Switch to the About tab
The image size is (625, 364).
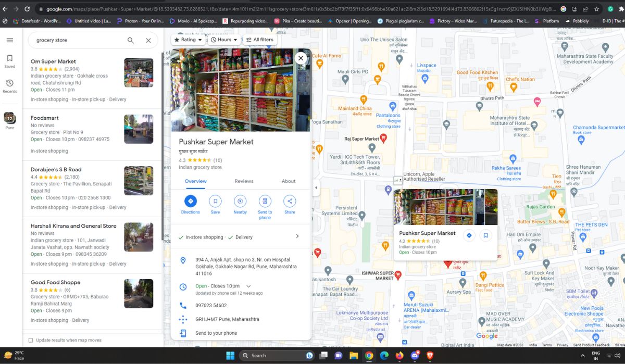click(289, 181)
